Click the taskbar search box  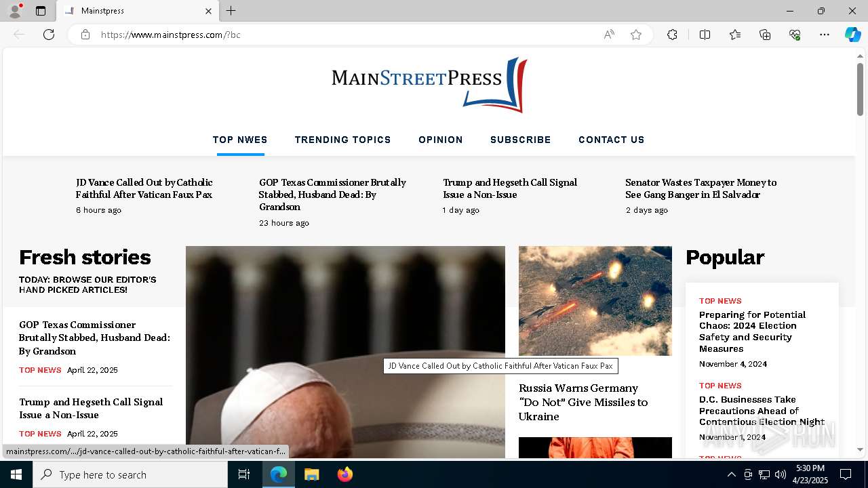(x=130, y=474)
